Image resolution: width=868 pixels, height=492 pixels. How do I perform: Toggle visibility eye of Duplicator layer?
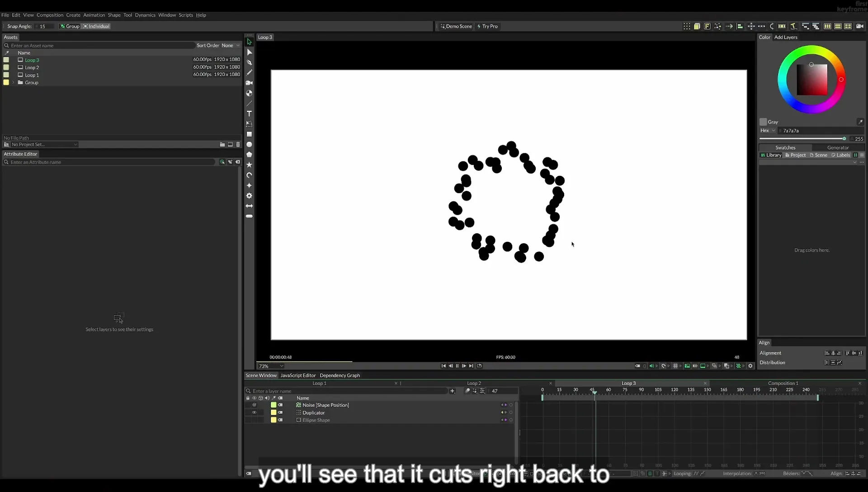point(254,412)
